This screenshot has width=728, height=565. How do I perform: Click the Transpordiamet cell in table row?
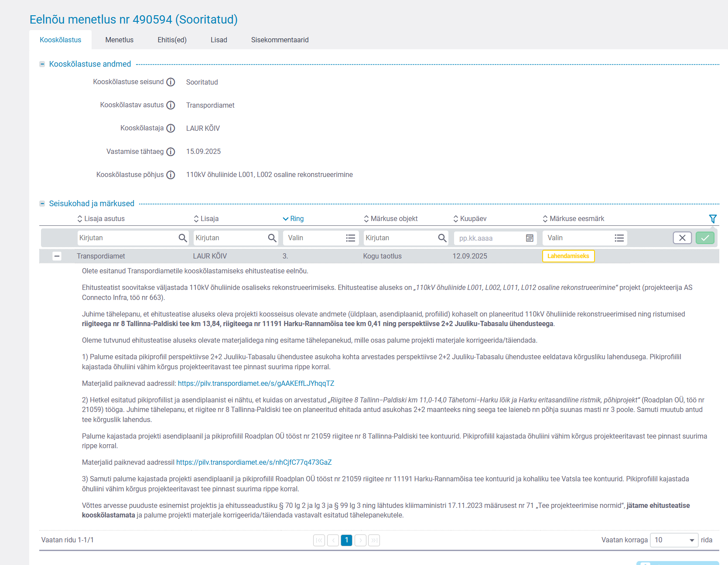point(101,256)
